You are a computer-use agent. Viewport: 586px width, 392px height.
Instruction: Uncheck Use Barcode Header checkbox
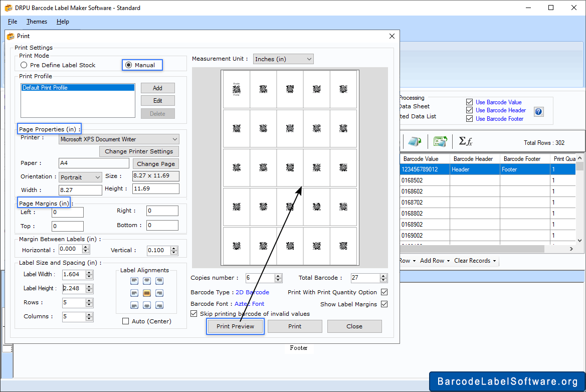[469, 110]
